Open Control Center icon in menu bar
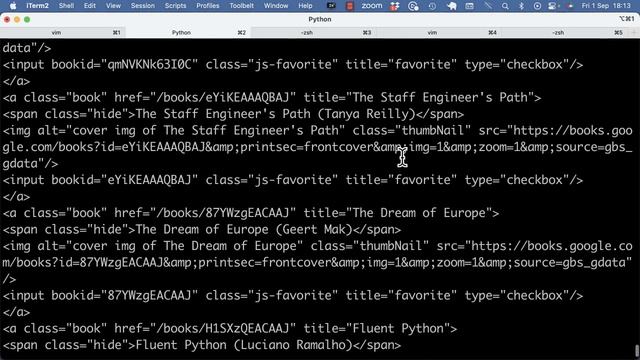 (551, 6)
